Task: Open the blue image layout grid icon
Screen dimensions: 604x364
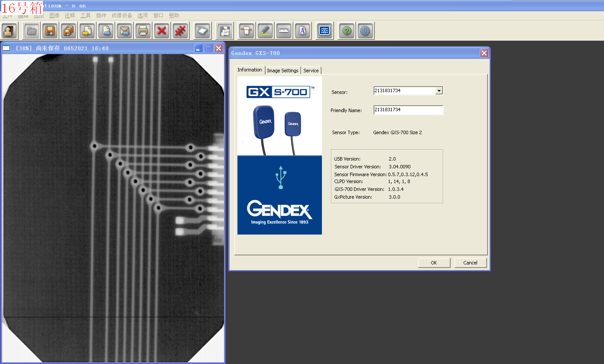Action: pyautogui.click(x=325, y=31)
